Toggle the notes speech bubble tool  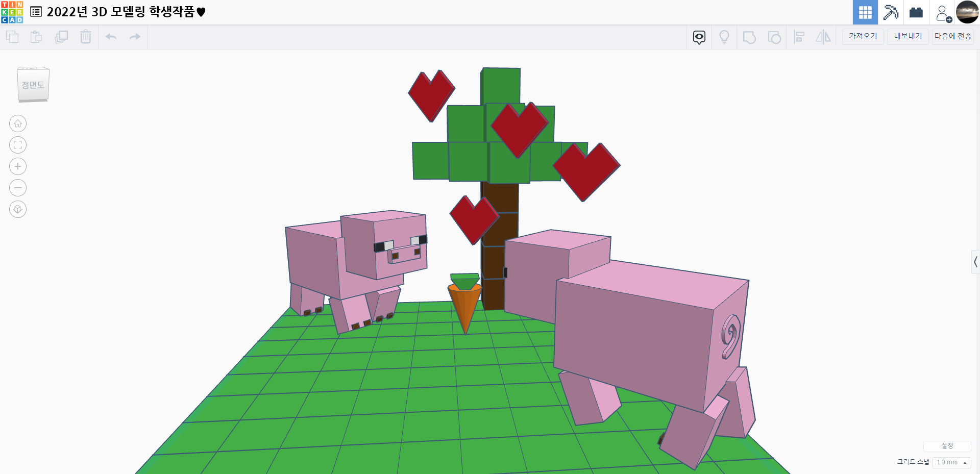click(699, 37)
